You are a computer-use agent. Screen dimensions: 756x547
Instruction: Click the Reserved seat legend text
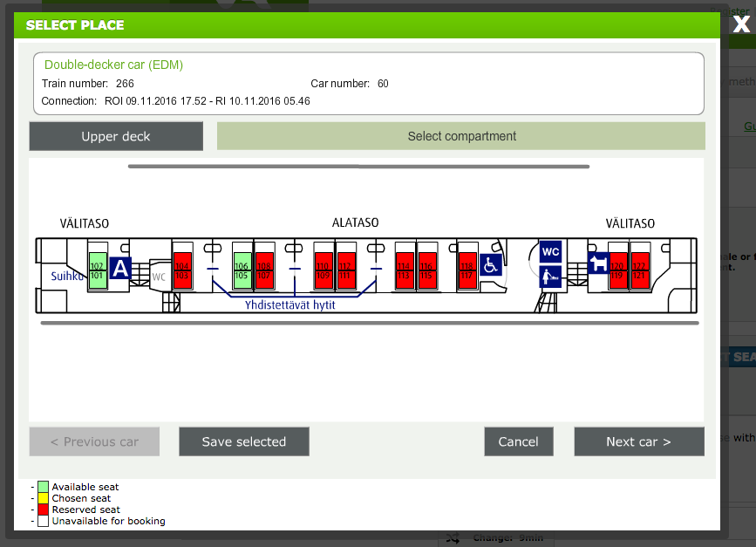[85, 509]
